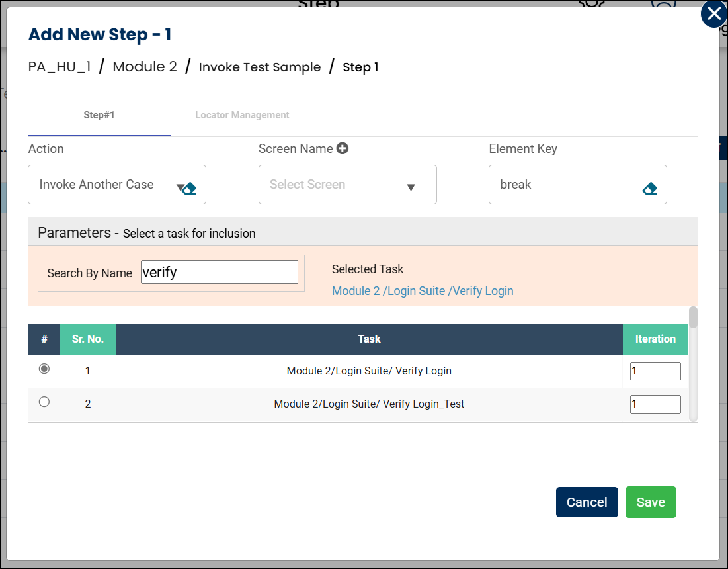Click the eraser icon in Action field

point(190,189)
